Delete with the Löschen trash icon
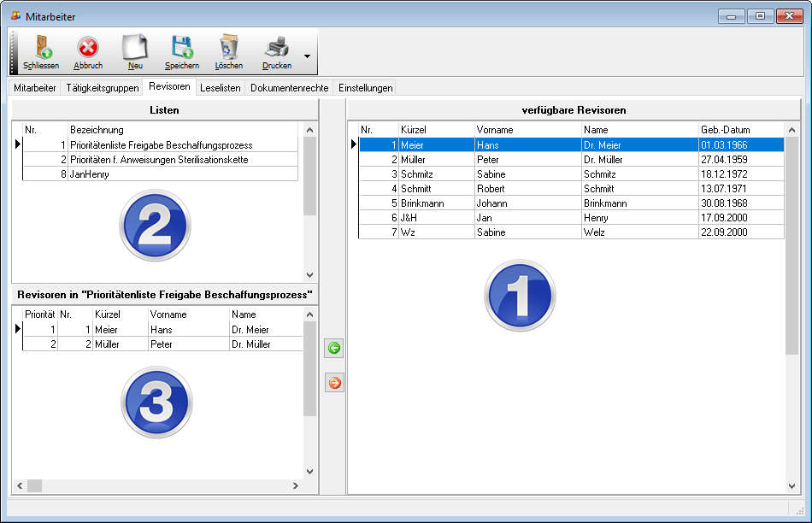 tap(228, 47)
